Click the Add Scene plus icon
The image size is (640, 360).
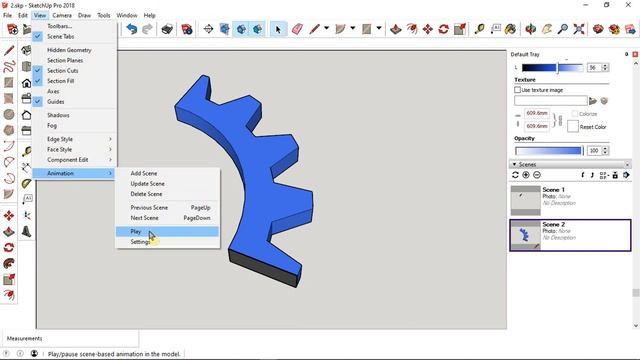(x=526, y=175)
